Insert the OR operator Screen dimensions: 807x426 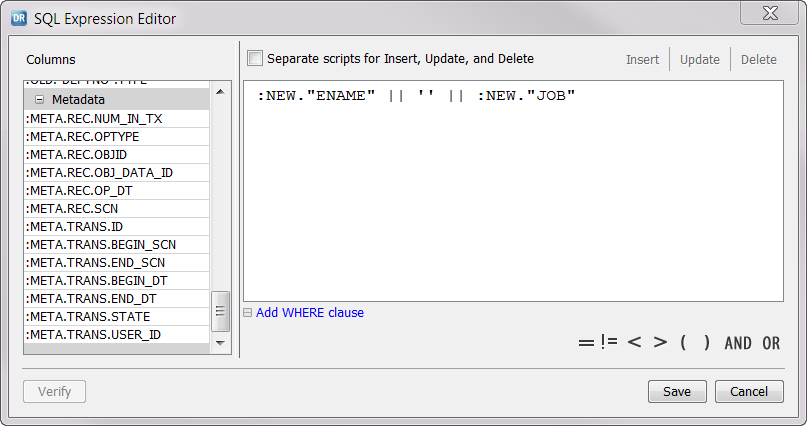[x=771, y=343]
